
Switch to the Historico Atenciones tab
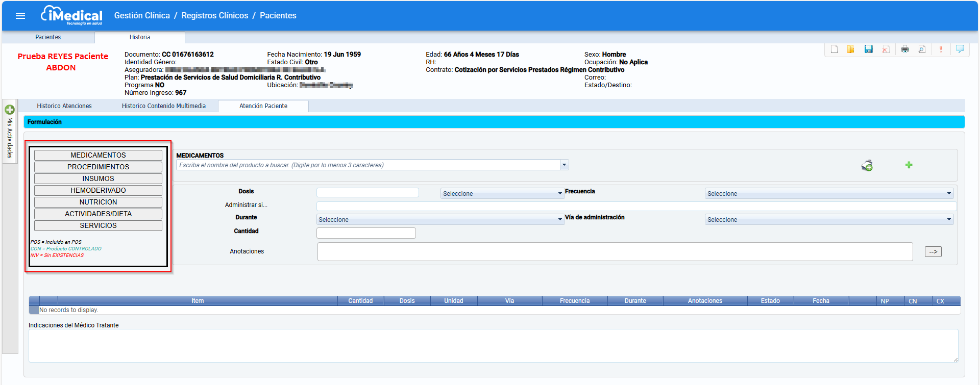point(64,106)
